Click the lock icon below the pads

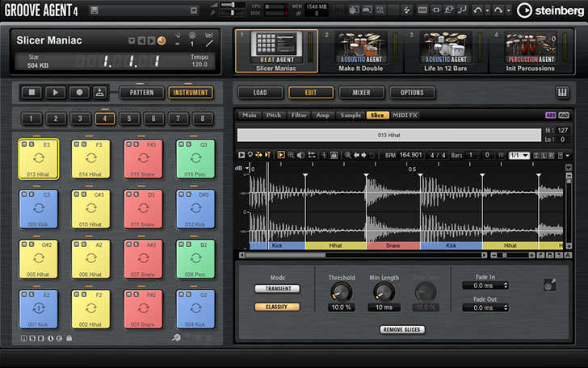69,338
